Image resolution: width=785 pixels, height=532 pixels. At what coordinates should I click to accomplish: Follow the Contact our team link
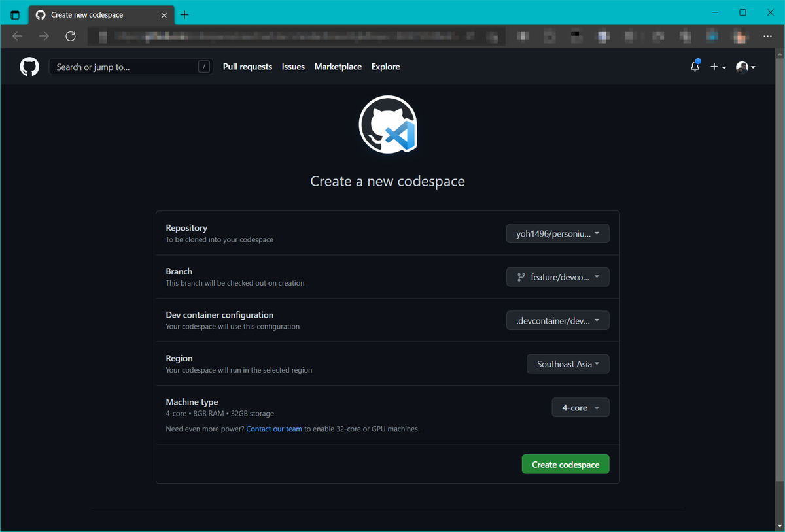(274, 429)
